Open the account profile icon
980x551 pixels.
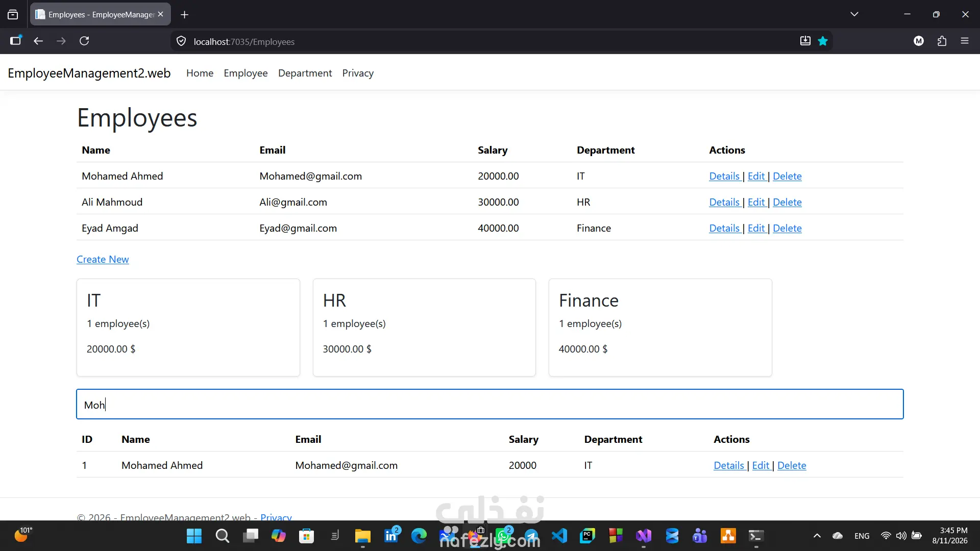coord(919,41)
